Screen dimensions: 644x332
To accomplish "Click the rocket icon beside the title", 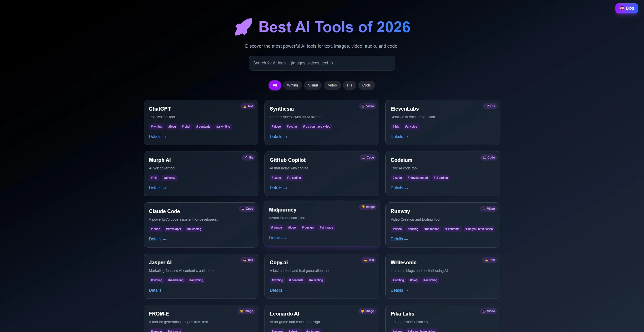I will 244,27.
